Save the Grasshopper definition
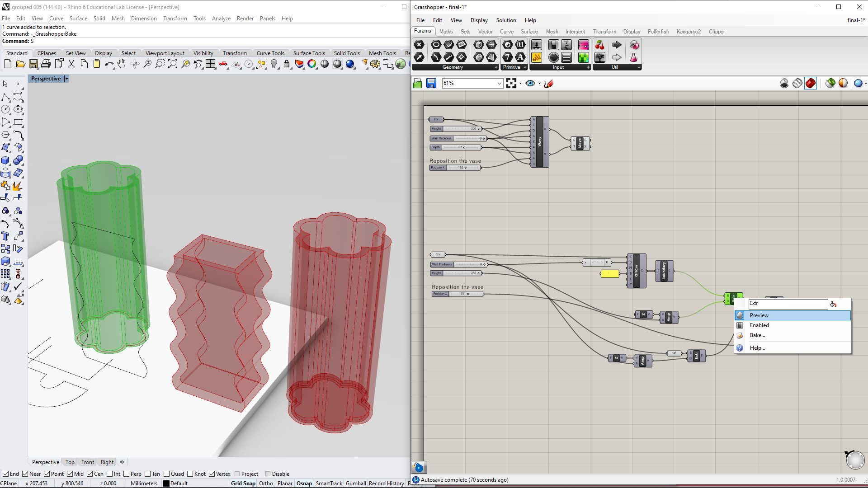This screenshot has width=868, height=488. [431, 83]
